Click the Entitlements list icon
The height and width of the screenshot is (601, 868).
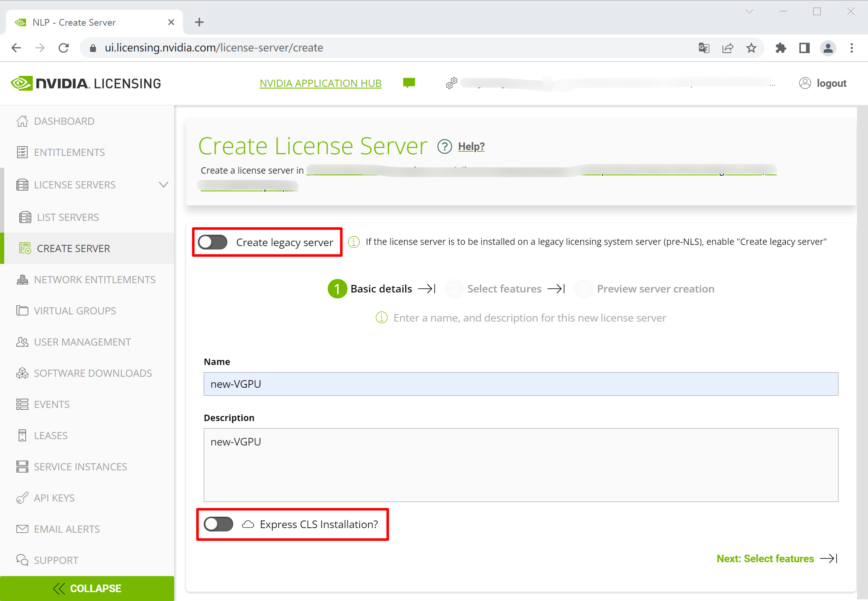[22, 152]
